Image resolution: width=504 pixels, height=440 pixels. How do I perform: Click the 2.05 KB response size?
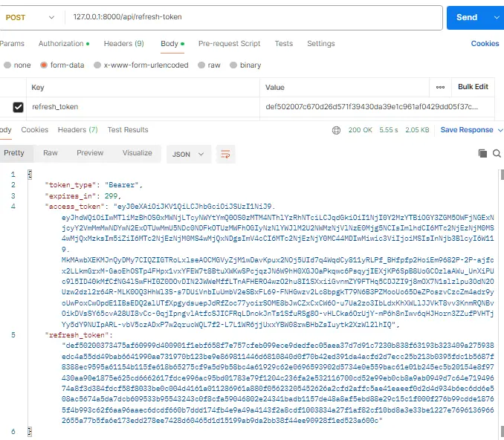coord(417,130)
